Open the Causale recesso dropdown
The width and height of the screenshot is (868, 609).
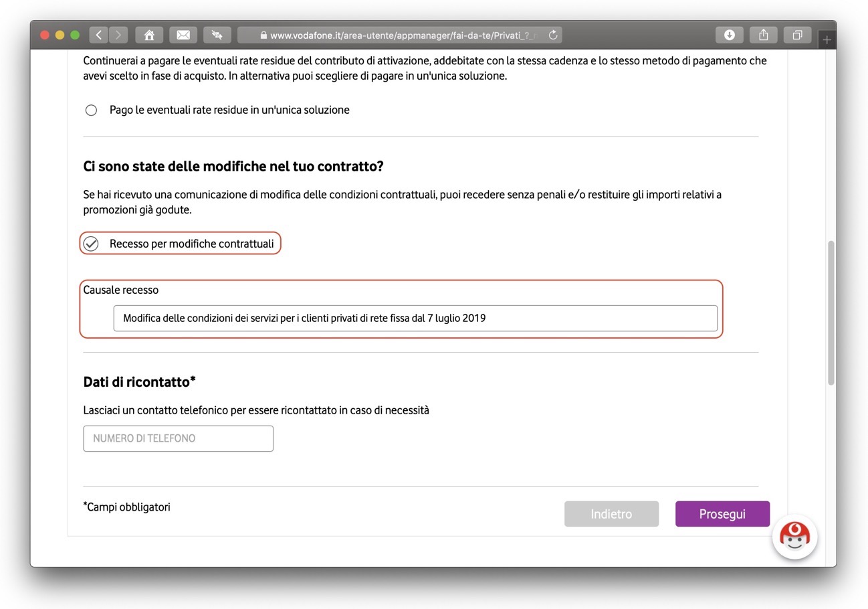pos(415,319)
